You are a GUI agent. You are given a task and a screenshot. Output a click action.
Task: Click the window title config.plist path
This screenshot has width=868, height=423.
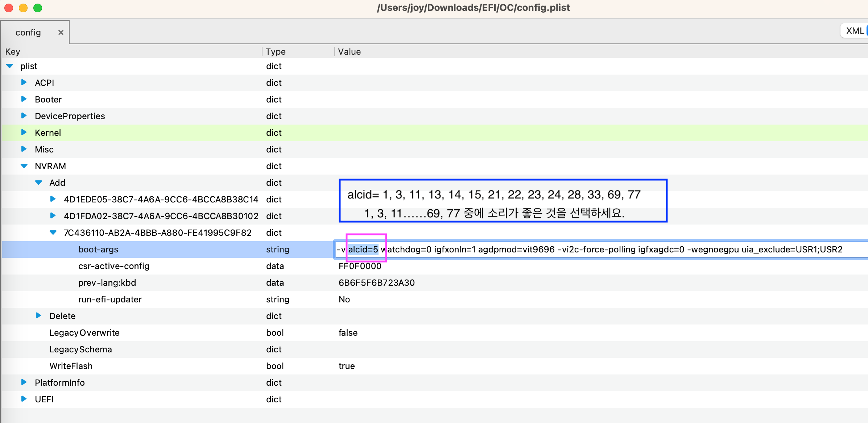tap(474, 8)
